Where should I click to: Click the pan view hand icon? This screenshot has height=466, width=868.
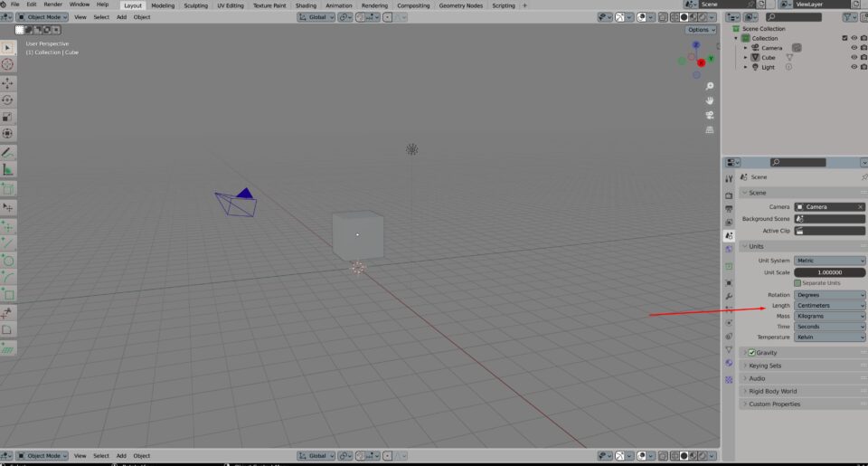tap(711, 100)
